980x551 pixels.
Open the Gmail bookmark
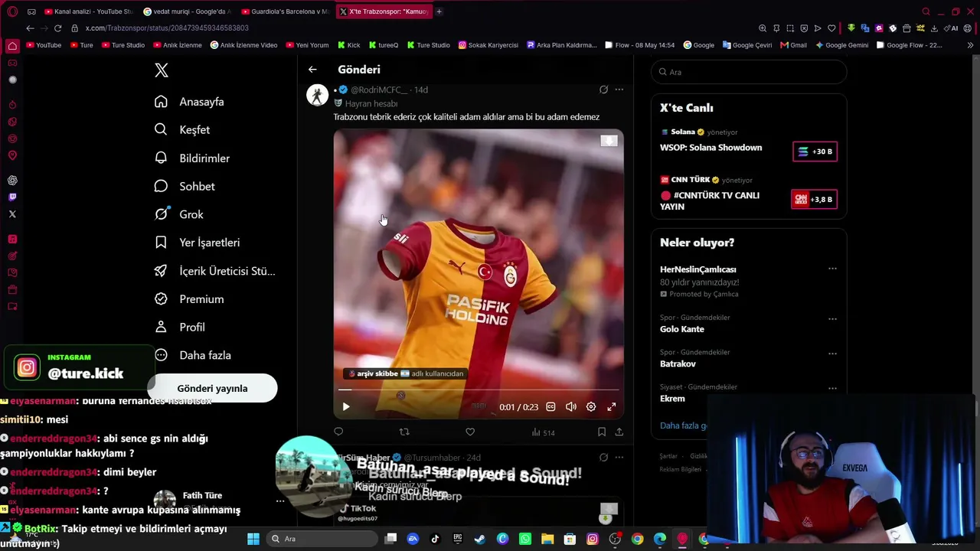tap(793, 45)
